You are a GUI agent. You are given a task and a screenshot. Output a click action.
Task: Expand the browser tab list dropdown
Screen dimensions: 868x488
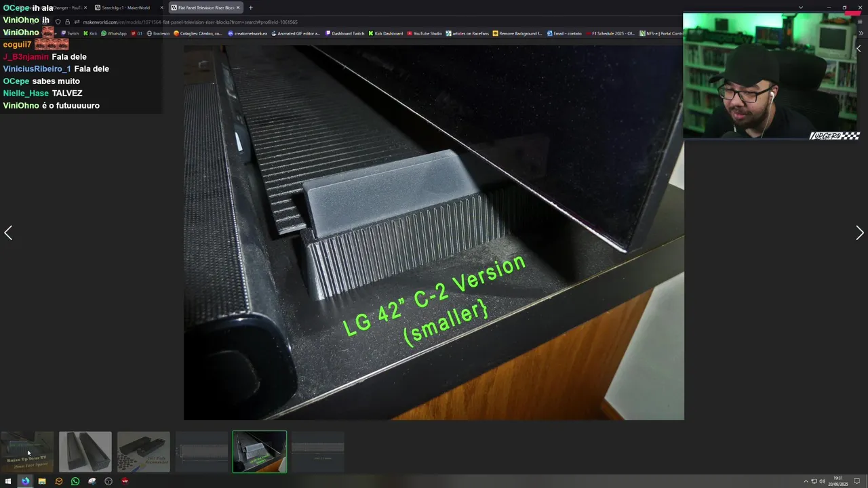click(x=800, y=7)
